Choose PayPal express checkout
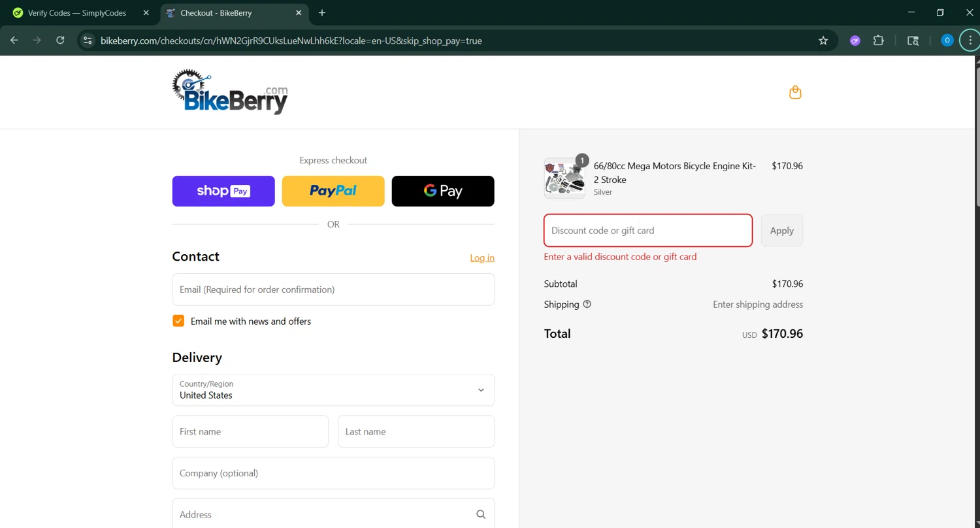 pyautogui.click(x=333, y=191)
